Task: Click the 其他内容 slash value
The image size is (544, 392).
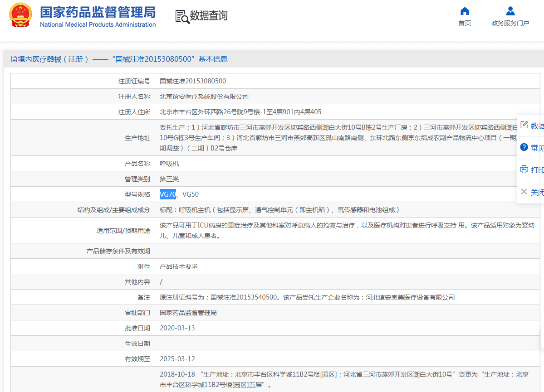Action: (161, 282)
